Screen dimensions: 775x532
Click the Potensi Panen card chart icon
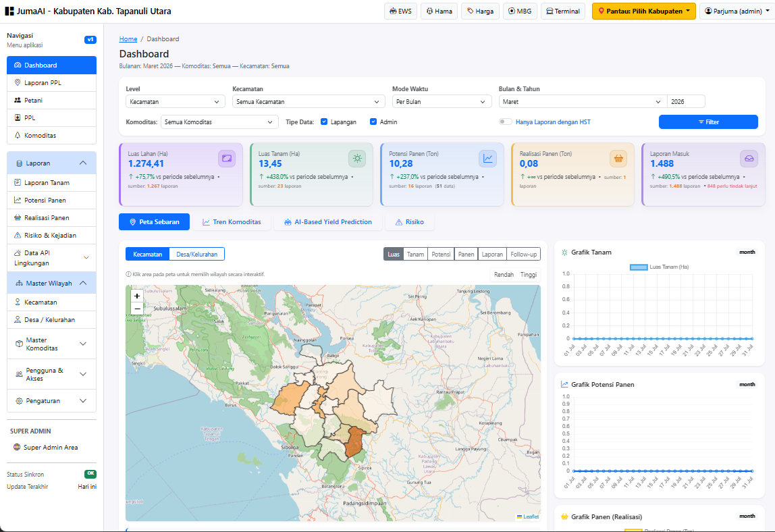(488, 159)
